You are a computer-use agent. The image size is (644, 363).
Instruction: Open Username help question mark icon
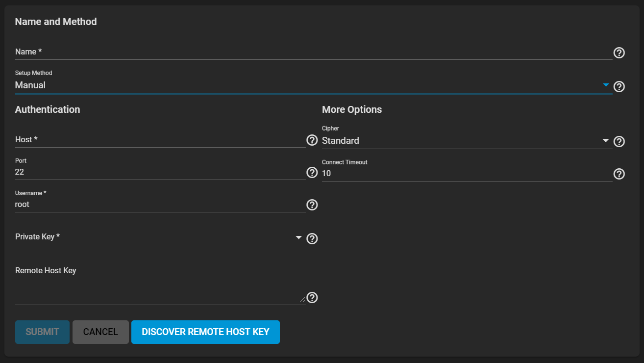(x=312, y=205)
